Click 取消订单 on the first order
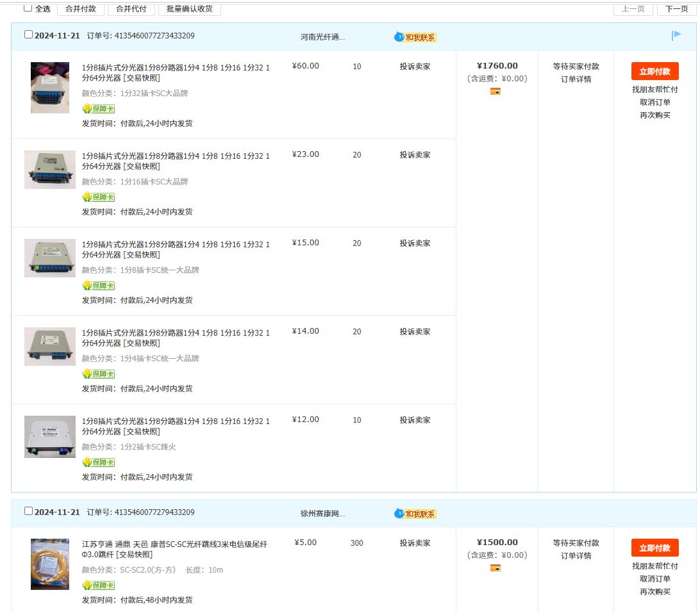700x613 pixels. coord(654,102)
